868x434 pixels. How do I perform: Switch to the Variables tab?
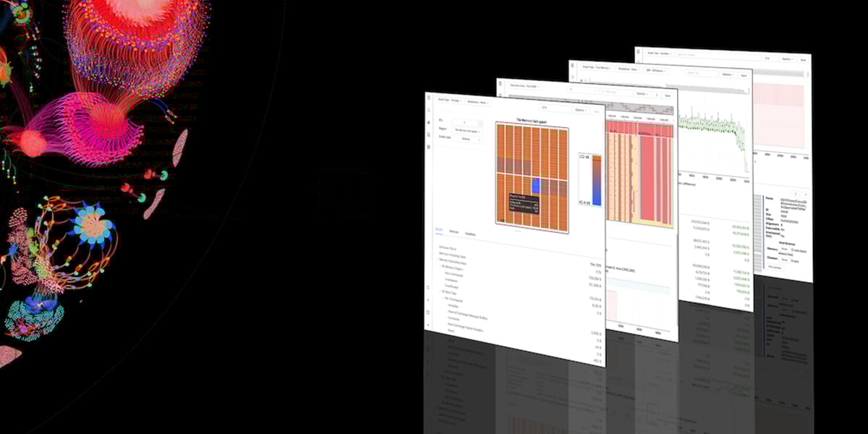(470, 234)
